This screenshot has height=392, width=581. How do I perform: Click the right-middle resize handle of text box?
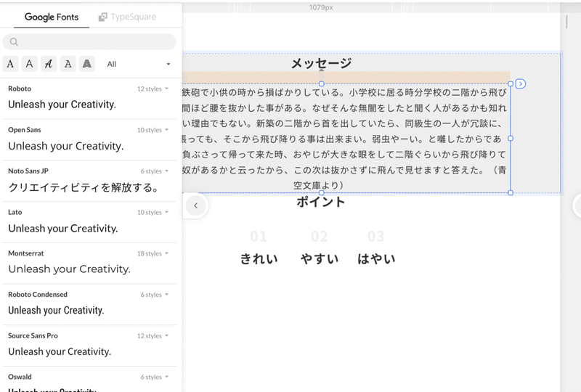511,138
